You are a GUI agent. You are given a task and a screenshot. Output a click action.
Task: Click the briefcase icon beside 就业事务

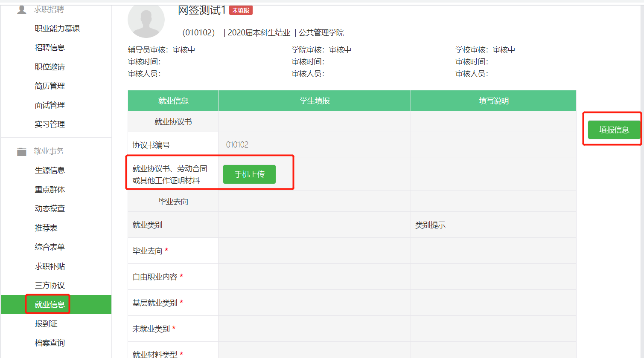(22, 152)
